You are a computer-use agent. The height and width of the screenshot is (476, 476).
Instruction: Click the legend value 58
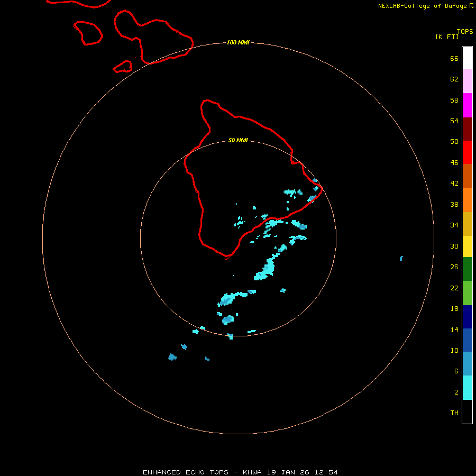[454, 100]
